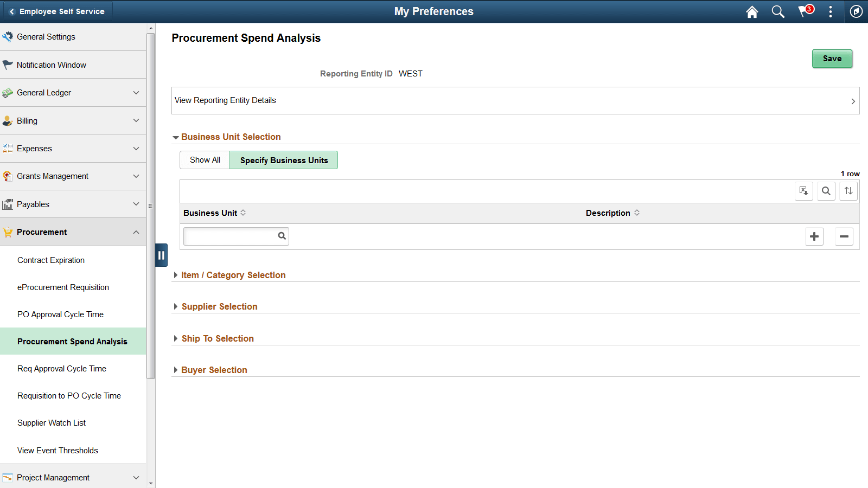
Task: Open the NavBar compass icon
Action: click(x=856, y=11)
